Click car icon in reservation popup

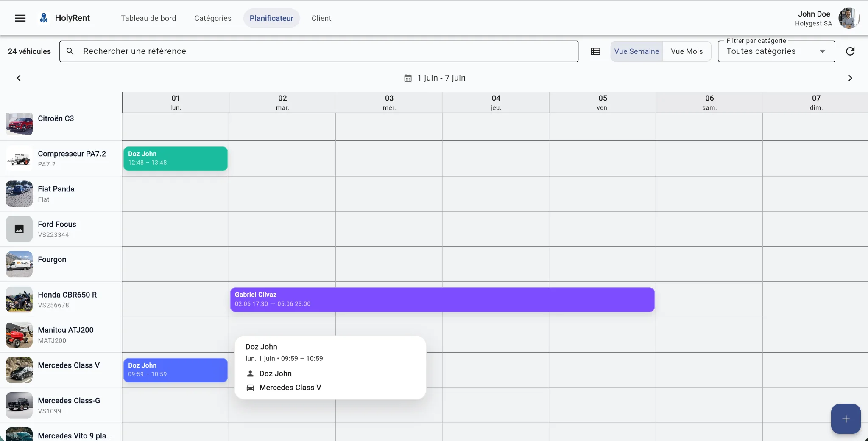click(x=250, y=388)
